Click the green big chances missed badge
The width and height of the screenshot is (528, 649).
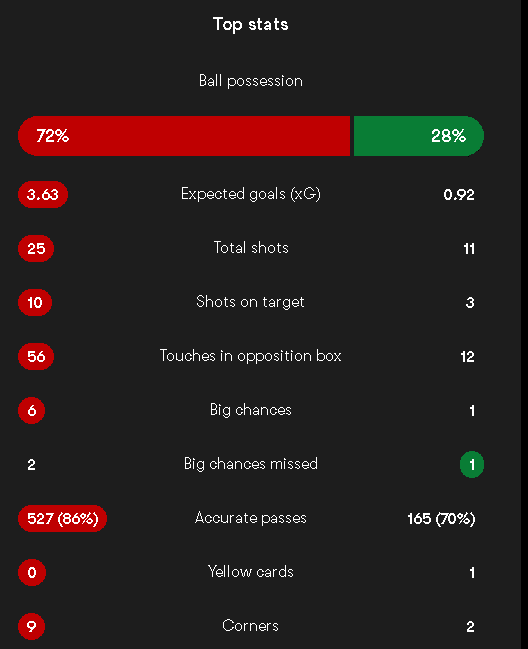pos(472,464)
